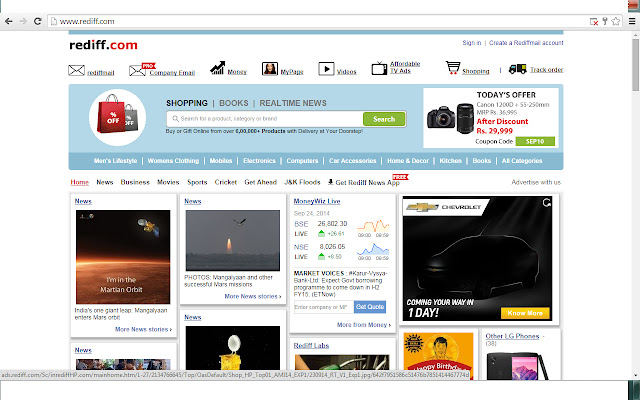This screenshot has width=640, height=400.
Task: Click the Get Quote button
Action: click(x=370, y=307)
